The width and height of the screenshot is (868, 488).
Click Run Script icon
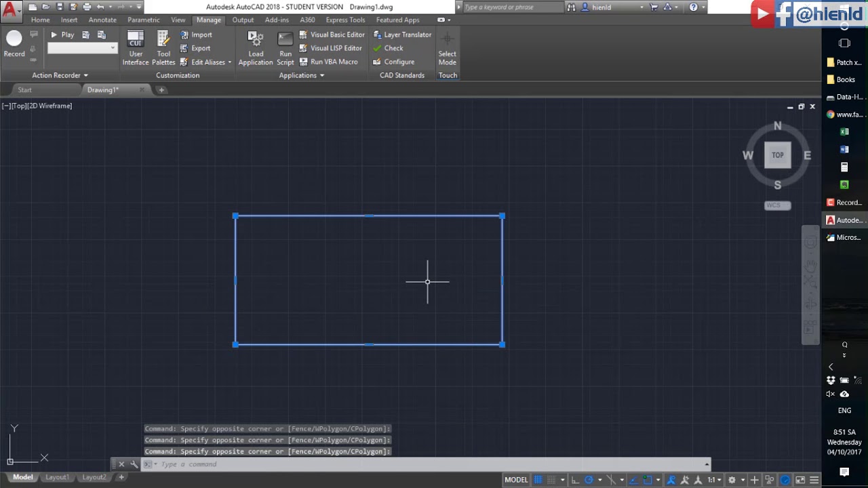pos(285,48)
